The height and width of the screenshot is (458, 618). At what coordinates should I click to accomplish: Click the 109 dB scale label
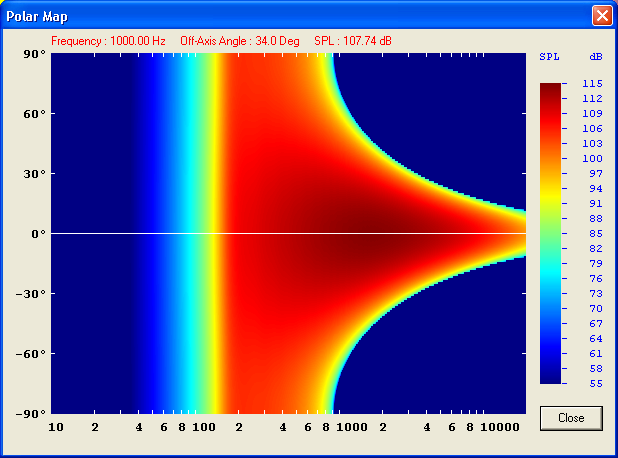click(592, 114)
